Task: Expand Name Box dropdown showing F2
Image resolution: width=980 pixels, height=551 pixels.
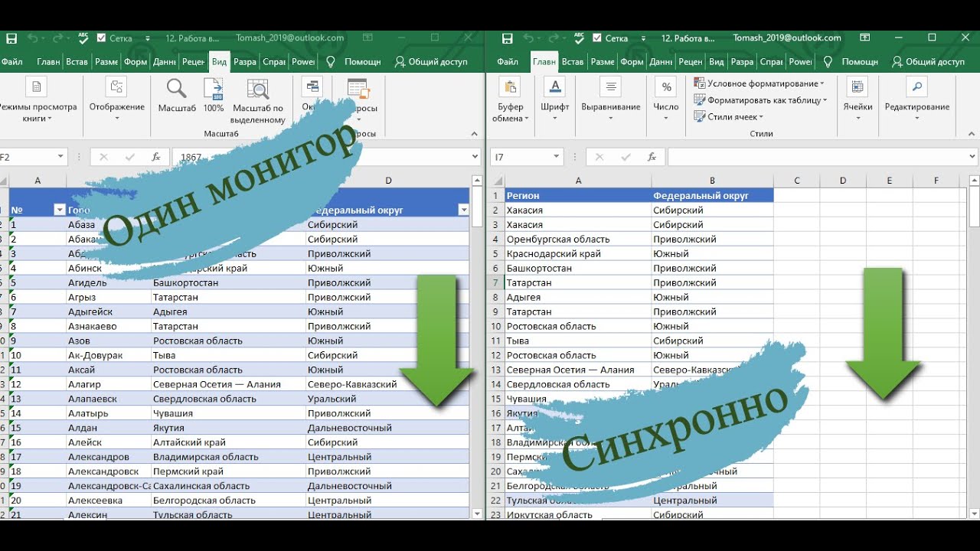Action: (x=60, y=157)
